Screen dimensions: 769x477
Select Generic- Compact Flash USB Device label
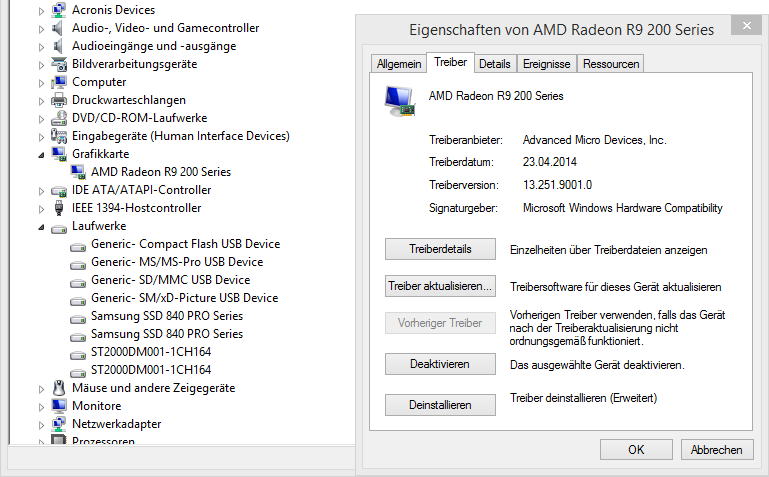click(185, 244)
